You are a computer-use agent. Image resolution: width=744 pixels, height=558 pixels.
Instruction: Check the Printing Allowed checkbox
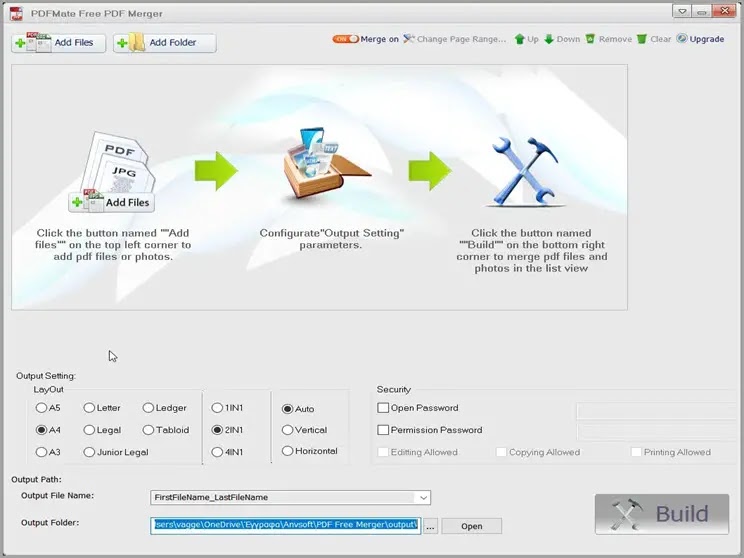click(636, 452)
